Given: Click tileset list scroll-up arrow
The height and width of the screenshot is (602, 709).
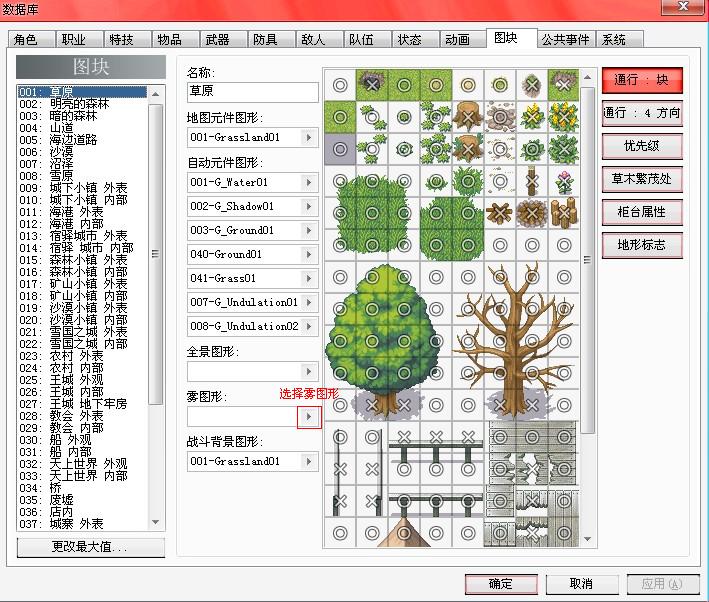Looking at the screenshot, I should pos(156,94).
